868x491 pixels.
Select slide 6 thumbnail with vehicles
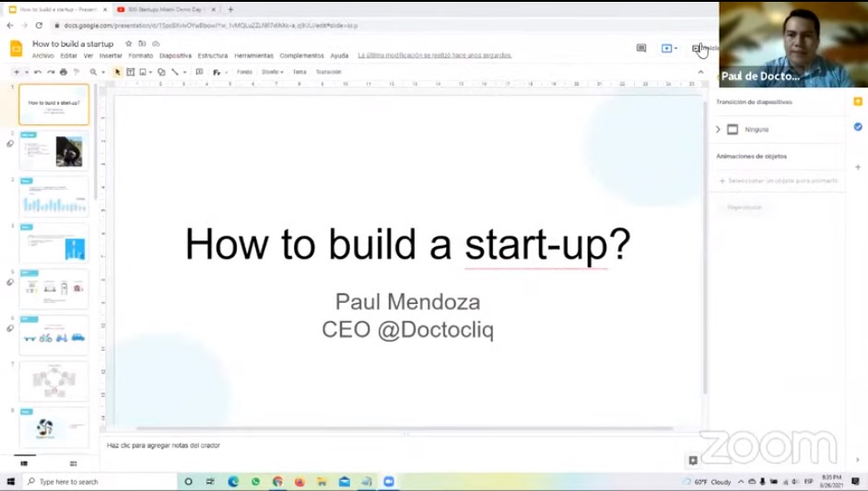tap(53, 335)
